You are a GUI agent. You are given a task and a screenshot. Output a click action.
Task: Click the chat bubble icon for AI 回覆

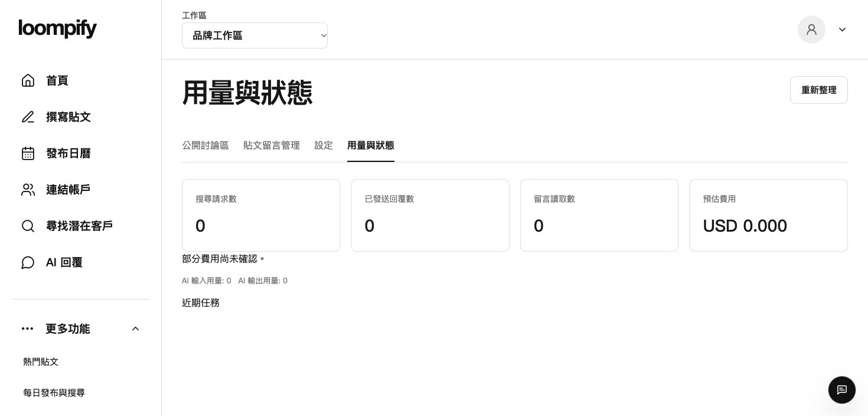pos(28,262)
